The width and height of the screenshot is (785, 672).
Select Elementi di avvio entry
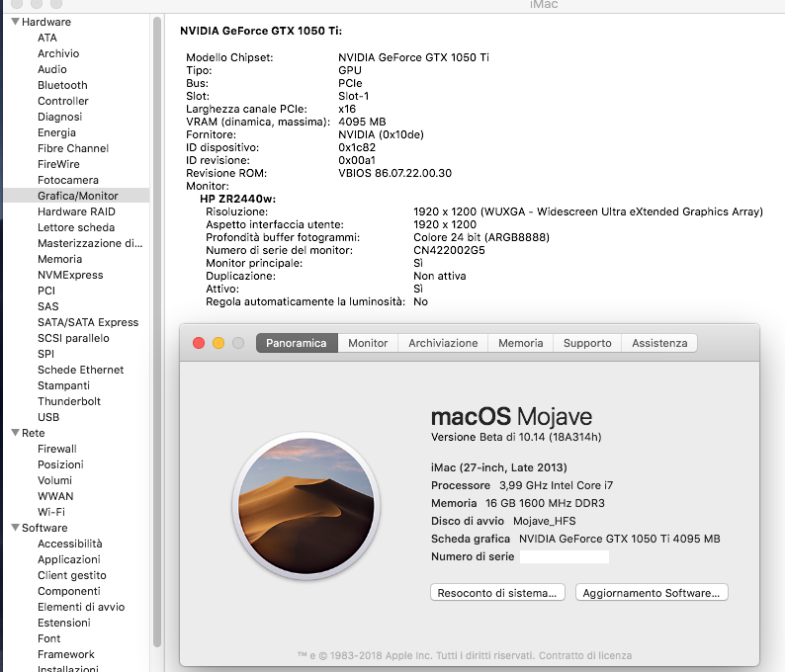click(x=81, y=607)
